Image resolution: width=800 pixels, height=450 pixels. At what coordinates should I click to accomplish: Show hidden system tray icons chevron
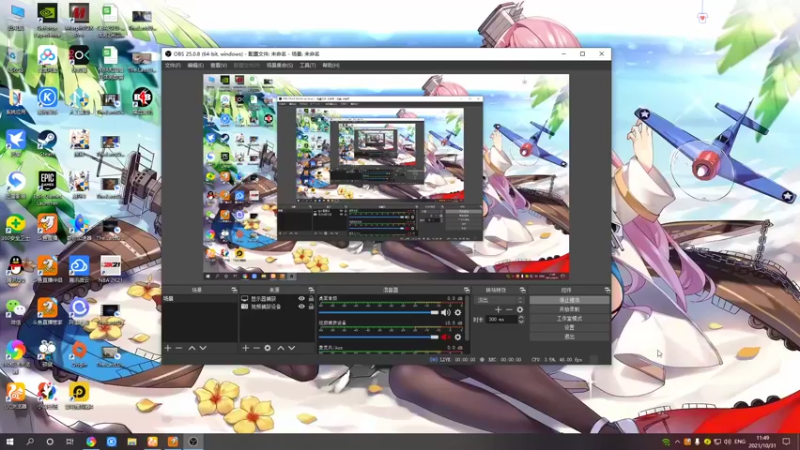(x=677, y=442)
